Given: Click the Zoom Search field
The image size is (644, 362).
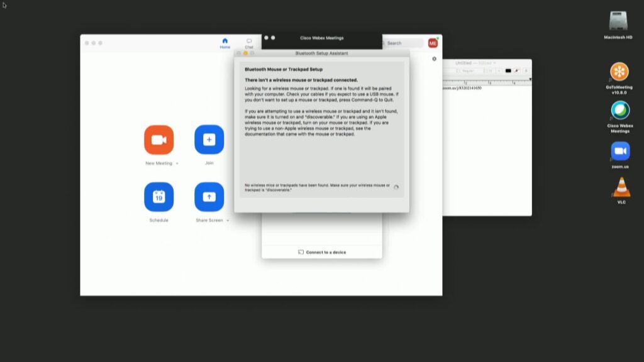Looking at the screenshot, I should click(402, 43).
